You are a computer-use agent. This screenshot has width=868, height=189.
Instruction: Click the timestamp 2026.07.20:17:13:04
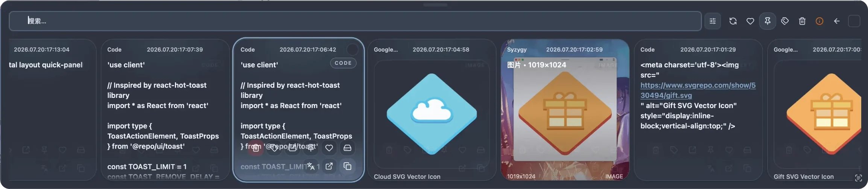tap(41, 49)
